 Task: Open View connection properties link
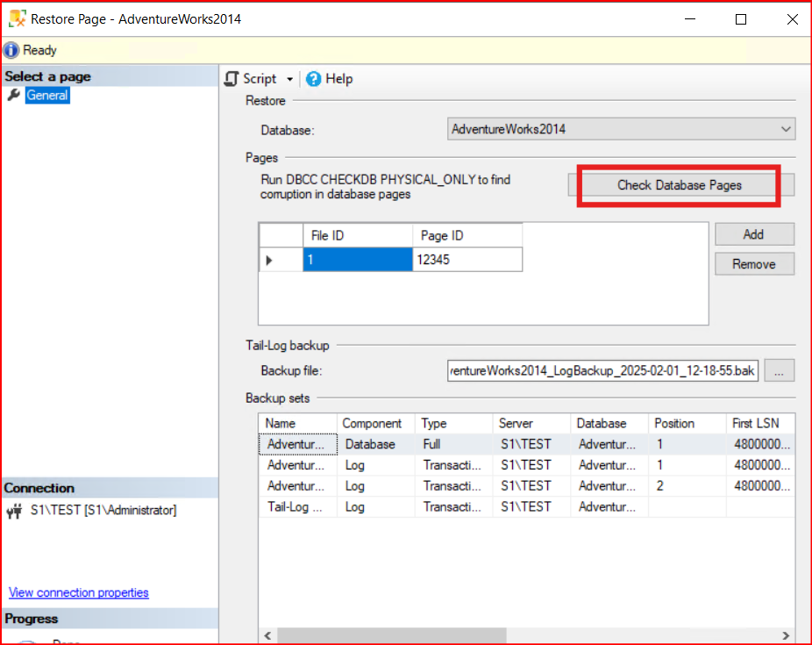pyautogui.click(x=79, y=592)
